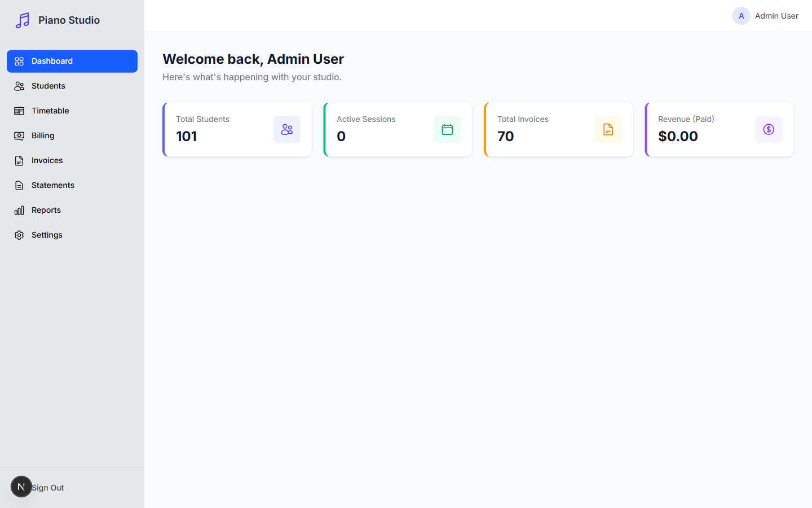
Task: Open the Dashboard menu item
Action: [72, 61]
